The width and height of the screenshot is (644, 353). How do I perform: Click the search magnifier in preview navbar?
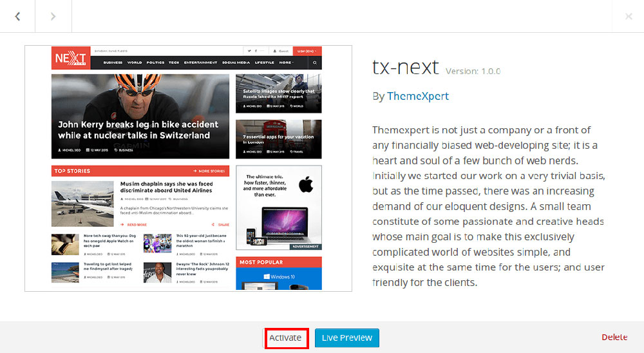(x=315, y=63)
